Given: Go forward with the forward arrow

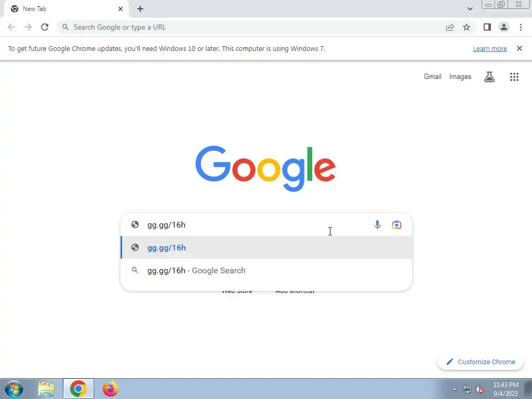Looking at the screenshot, I should [x=28, y=27].
